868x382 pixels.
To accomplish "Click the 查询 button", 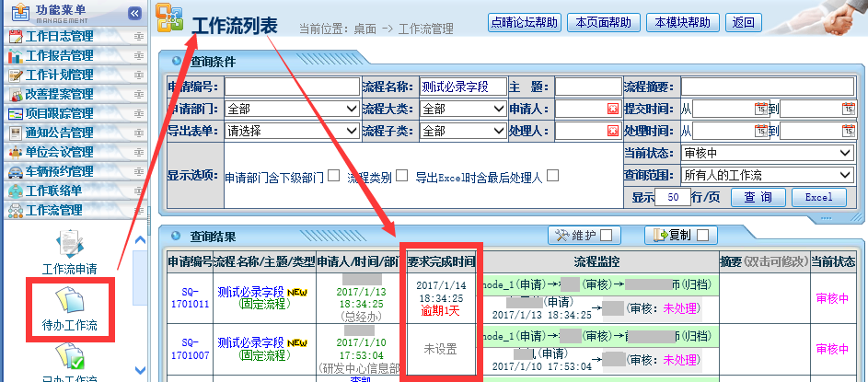I will [x=758, y=197].
